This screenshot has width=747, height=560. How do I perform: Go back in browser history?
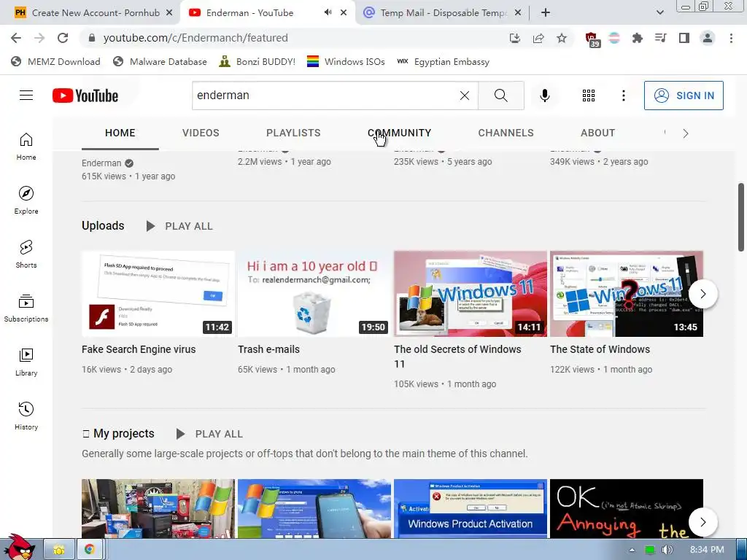16,38
